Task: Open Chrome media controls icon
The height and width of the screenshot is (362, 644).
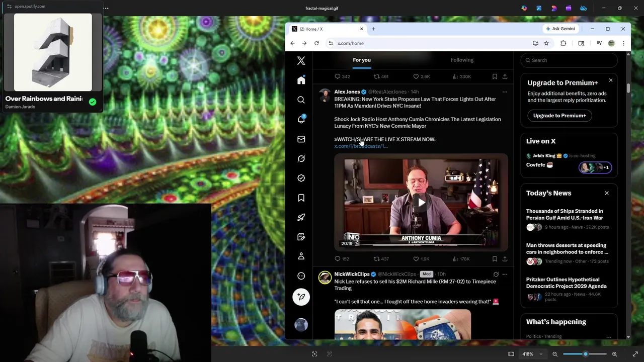Action: (x=599, y=43)
